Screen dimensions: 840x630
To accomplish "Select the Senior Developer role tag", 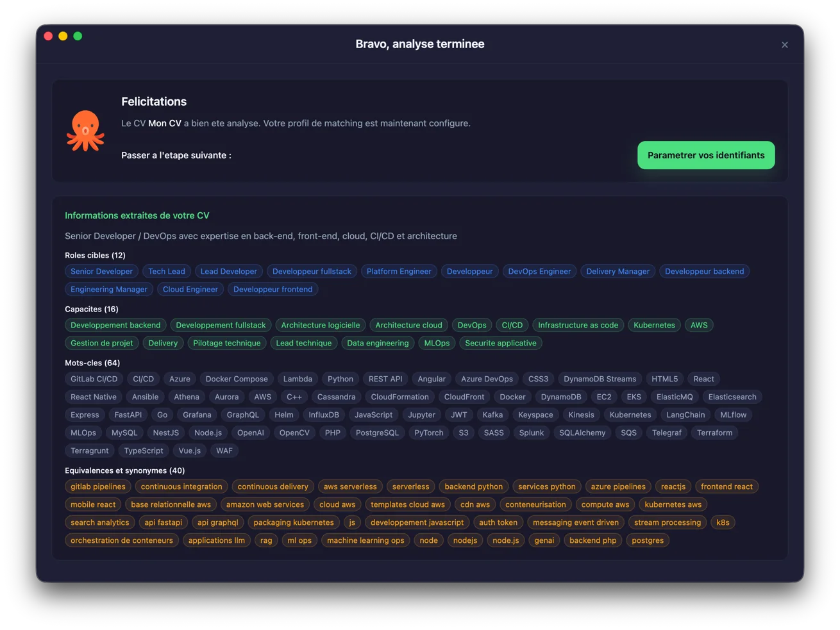I will [101, 271].
